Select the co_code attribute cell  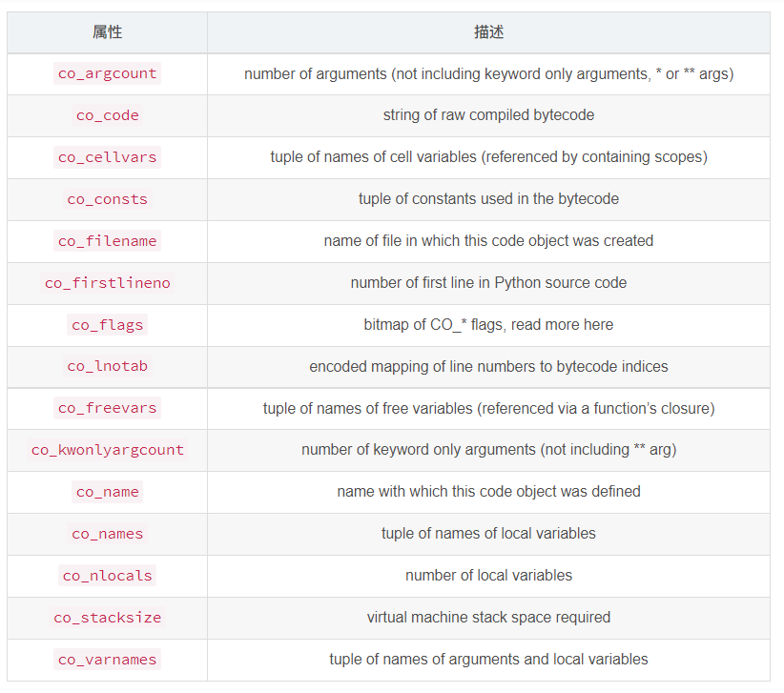[x=107, y=115]
